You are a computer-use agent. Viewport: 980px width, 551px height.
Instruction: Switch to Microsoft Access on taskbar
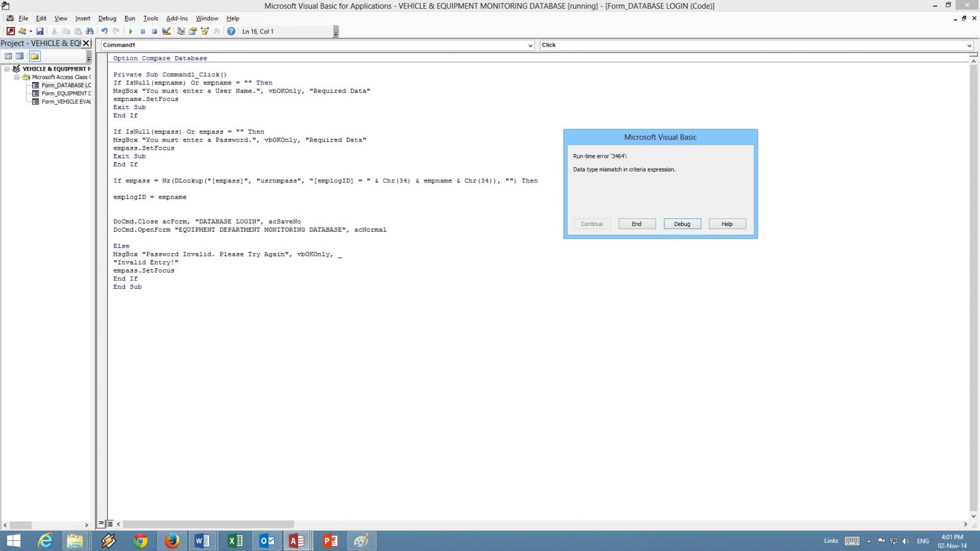pos(297,541)
